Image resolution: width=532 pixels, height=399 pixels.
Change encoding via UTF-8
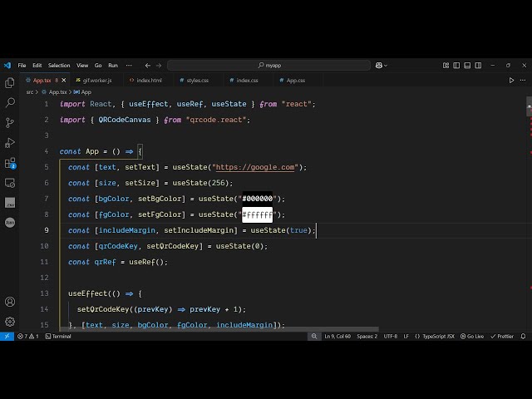pos(391,336)
